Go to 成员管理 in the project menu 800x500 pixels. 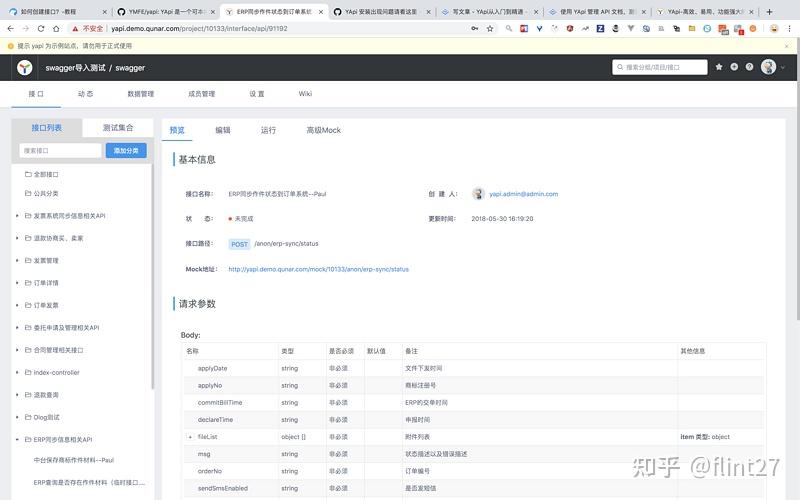click(202, 94)
